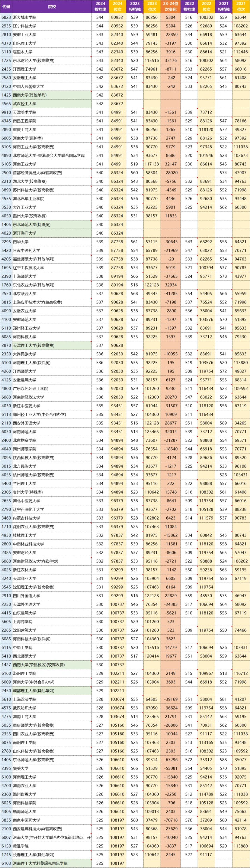This screenshot has width=250, height=868.
Task: Select the green cell 浙江海洋大学
Action: (52, 233)
